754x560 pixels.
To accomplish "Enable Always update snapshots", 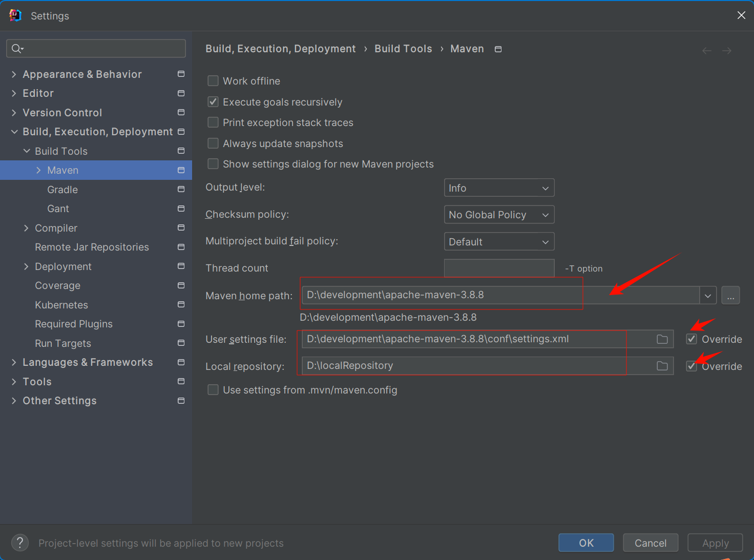I will [x=213, y=143].
